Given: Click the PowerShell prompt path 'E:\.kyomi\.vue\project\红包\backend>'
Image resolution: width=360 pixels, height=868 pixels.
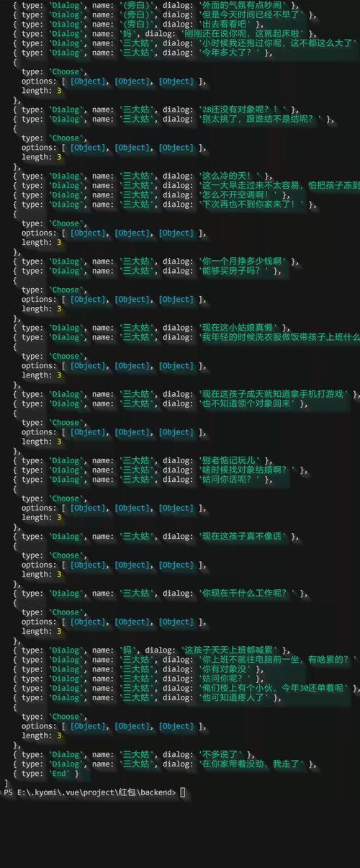Looking at the screenshot, I should point(96,792).
